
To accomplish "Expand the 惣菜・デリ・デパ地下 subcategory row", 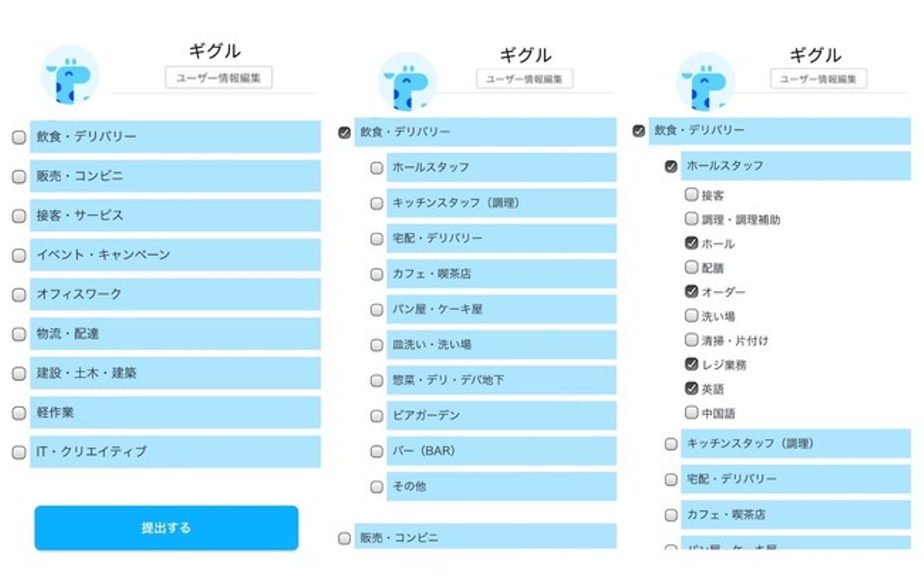I will 501,380.
